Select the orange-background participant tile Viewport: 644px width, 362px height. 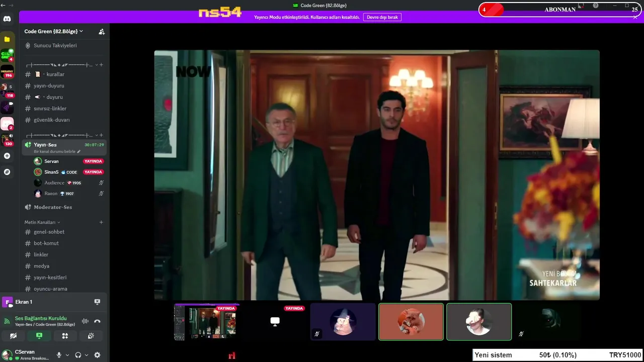(411, 322)
